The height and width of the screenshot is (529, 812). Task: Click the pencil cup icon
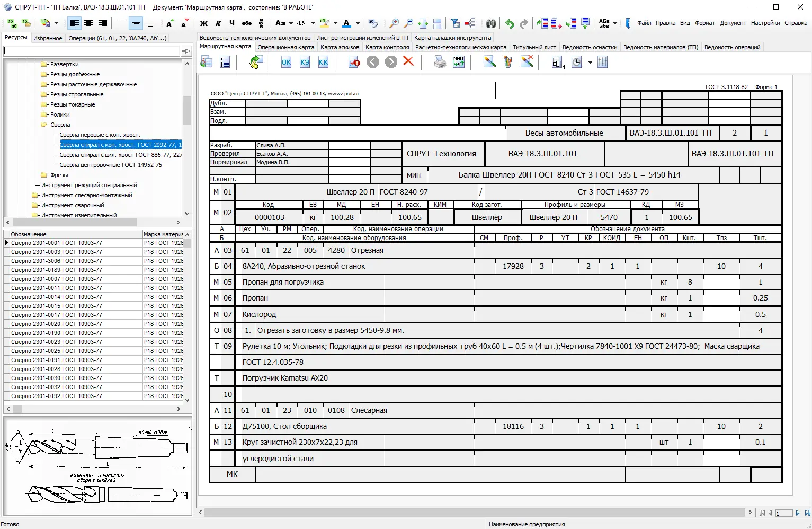tap(508, 62)
